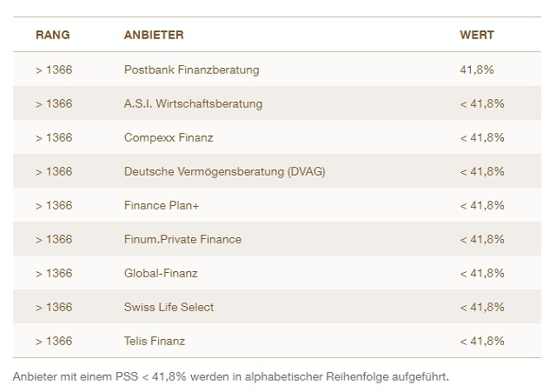Click Compexx Finanz in the provider list
The height and width of the screenshot is (392, 556).
pos(169,137)
